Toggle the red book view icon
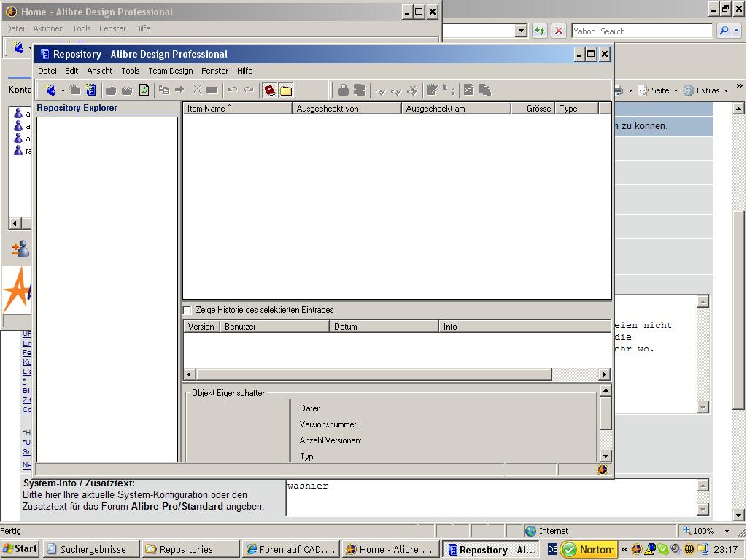The height and width of the screenshot is (560, 747). [270, 90]
